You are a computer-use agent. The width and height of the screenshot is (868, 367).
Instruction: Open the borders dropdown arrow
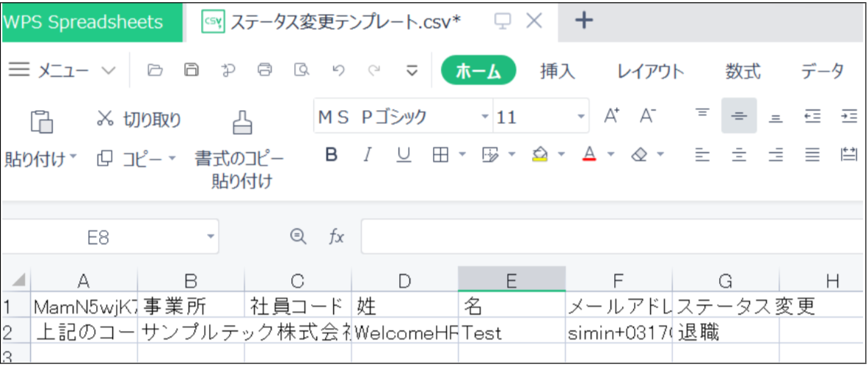click(x=462, y=154)
